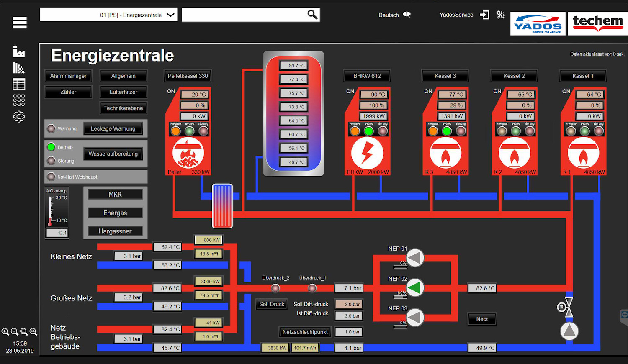This screenshot has height=364, width=628.
Task: Open the Deutsch language selector
Action: [394, 15]
